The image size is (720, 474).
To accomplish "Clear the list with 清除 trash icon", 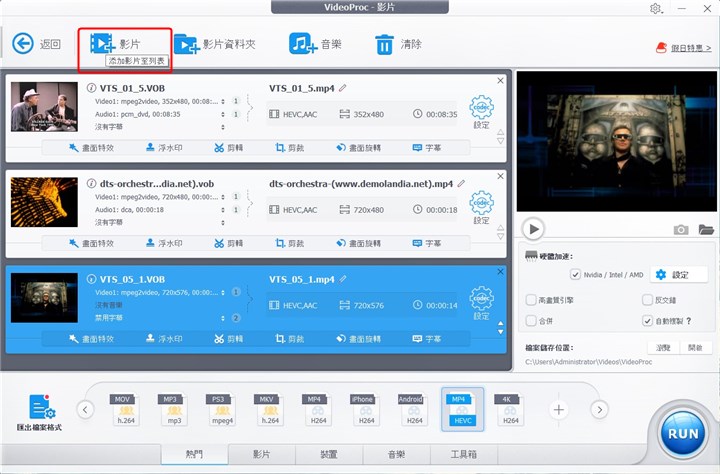I will coord(398,44).
